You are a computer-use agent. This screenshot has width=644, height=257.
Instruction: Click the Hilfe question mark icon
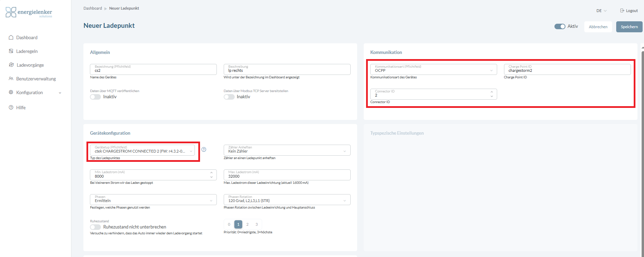click(x=11, y=108)
